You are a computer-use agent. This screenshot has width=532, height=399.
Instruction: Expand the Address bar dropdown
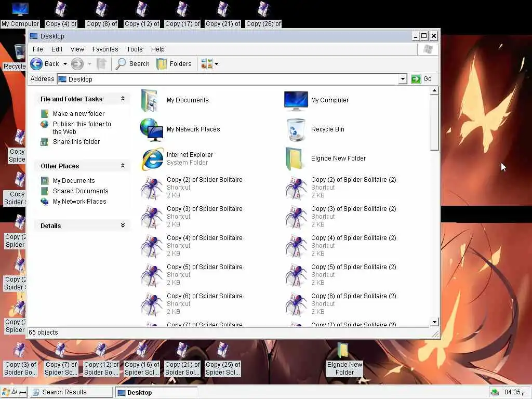pos(403,79)
